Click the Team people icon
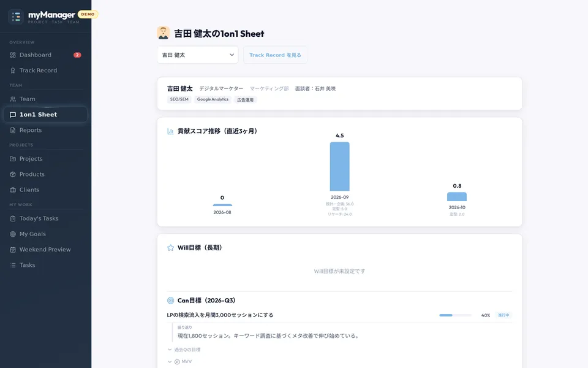The height and width of the screenshot is (368, 588). click(13, 99)
